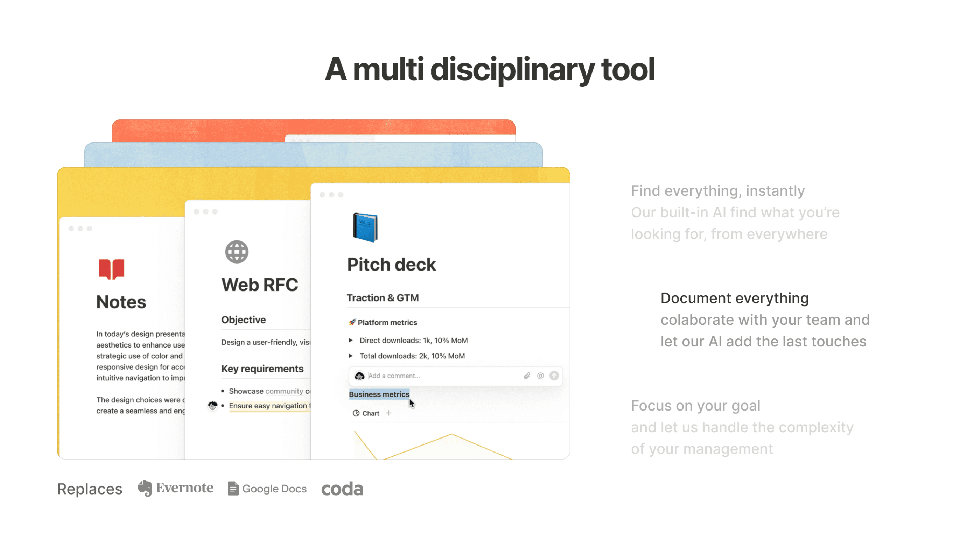Image resolution: width=980 pixels, height=553 pixels.
Task: Click the Evernote logo
Action: point(176,488)
